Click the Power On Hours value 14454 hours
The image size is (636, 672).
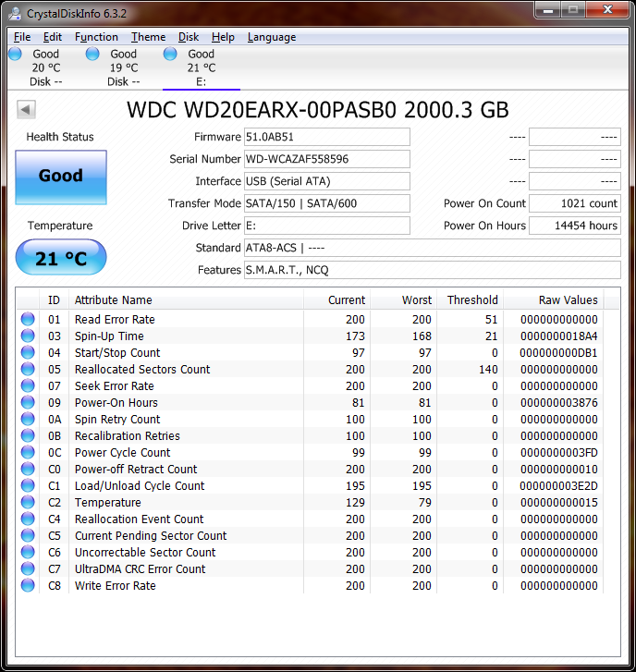[x=575, y=226]
